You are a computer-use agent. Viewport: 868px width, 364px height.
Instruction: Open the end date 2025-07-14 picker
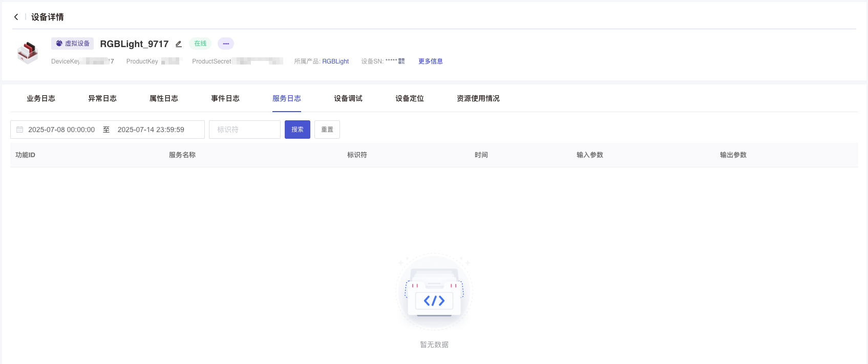coord(151,130)
